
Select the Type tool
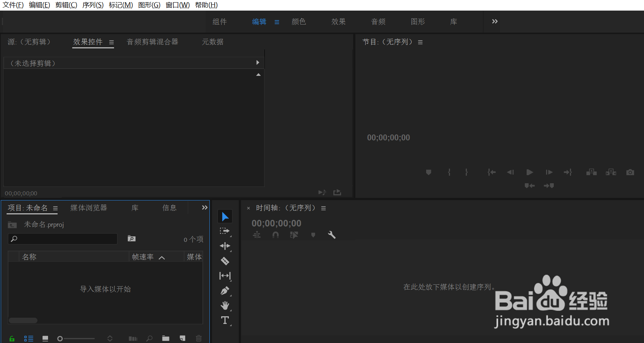coord(225,320)
